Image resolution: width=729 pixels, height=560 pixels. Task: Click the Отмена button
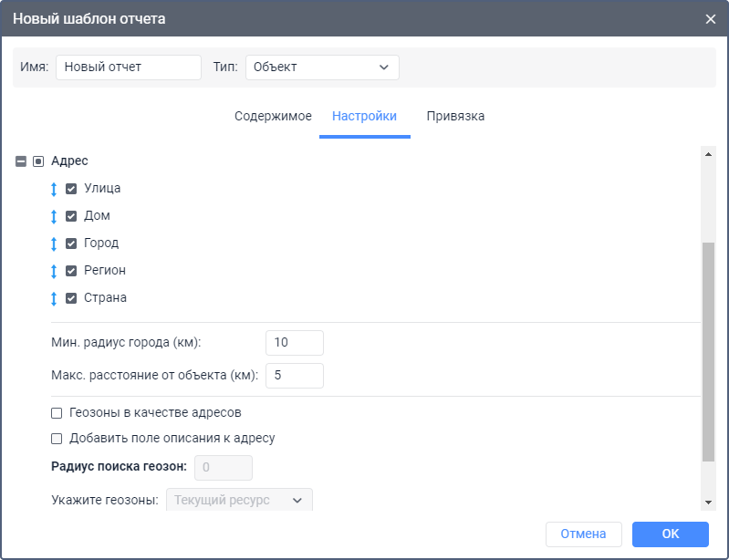pos(583,534)
